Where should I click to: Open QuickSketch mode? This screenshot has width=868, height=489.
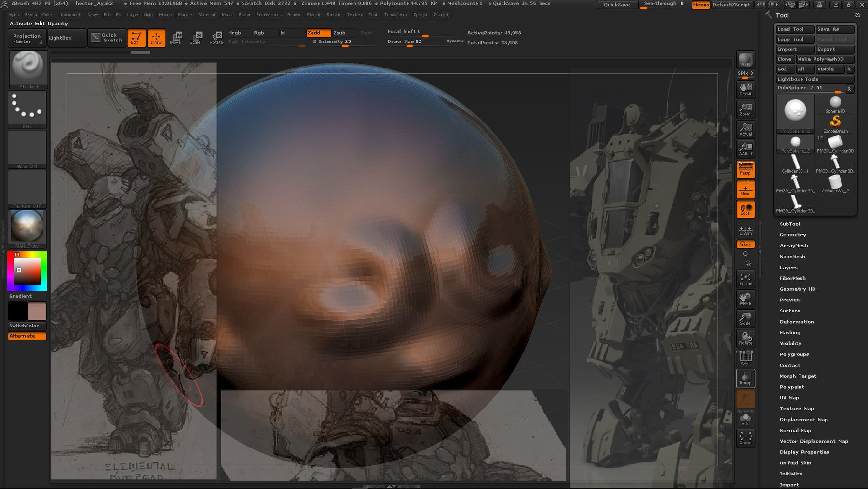tap(107, 38)
